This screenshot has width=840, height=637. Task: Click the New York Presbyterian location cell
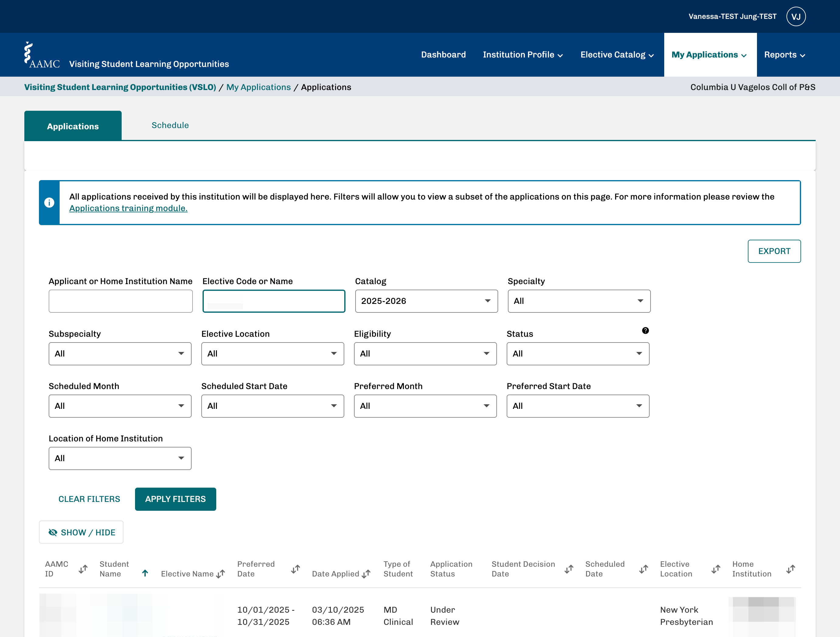pos(686,616)
